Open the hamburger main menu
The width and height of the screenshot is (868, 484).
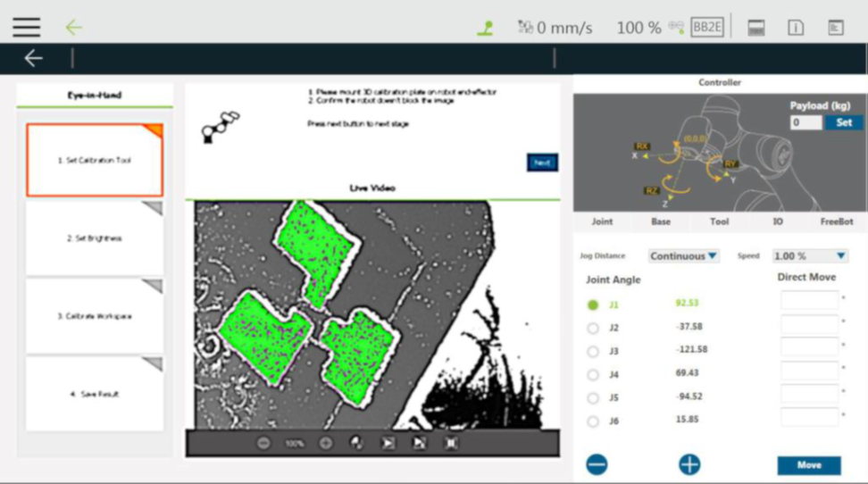[26, 27]
